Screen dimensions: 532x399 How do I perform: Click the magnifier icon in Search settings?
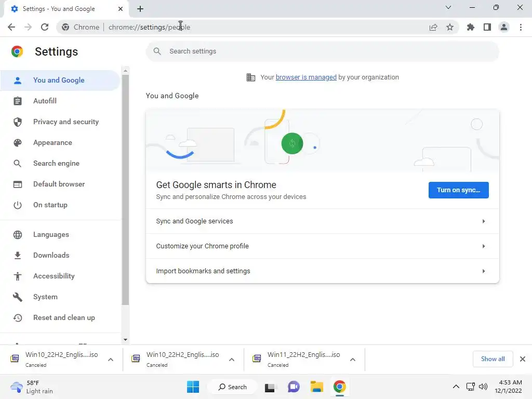pos(157,51)
